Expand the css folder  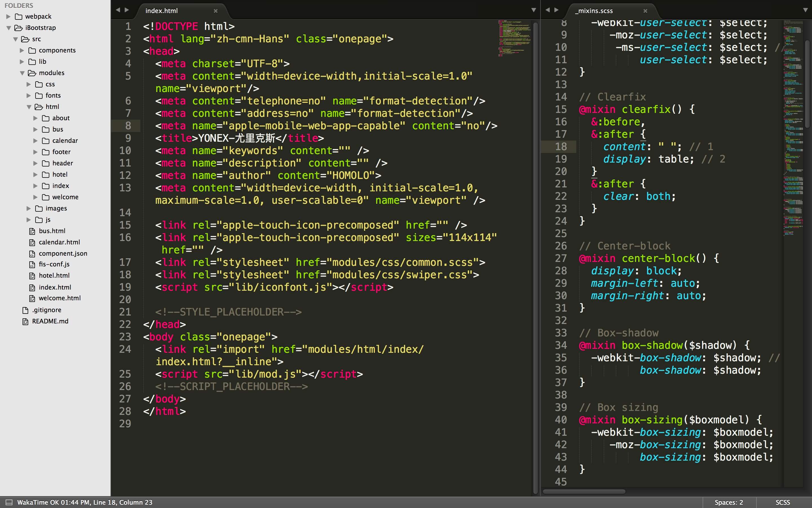tap(28, 84)
